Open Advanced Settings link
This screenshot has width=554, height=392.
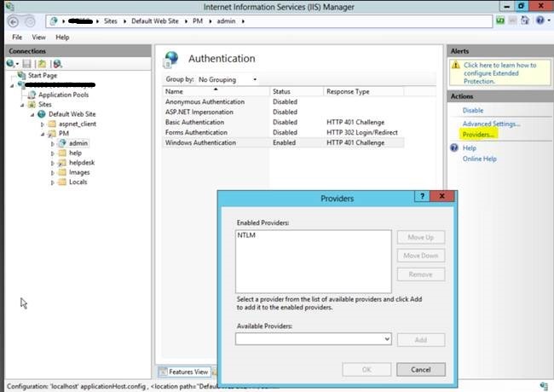(x=492, y=124)
